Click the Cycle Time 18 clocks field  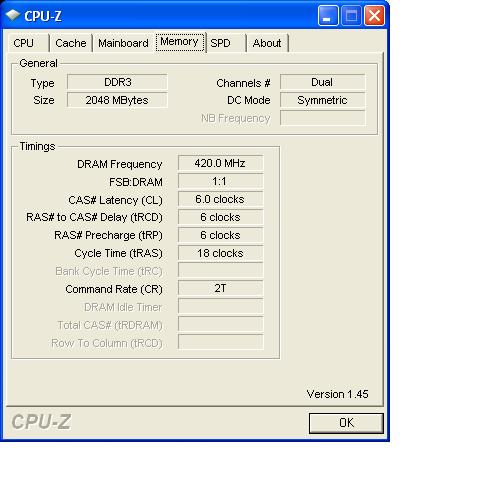click(x=220, y=253)
